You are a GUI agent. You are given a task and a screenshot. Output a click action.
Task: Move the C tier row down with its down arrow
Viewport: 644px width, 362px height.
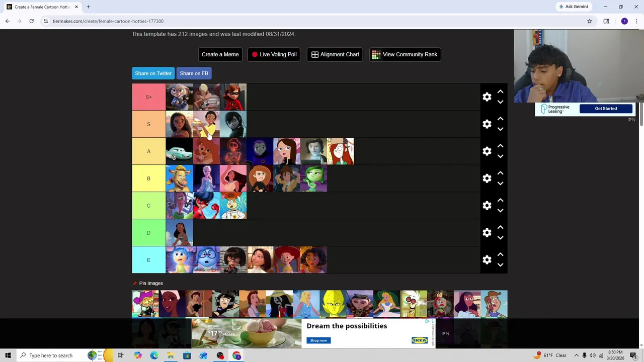500,211
